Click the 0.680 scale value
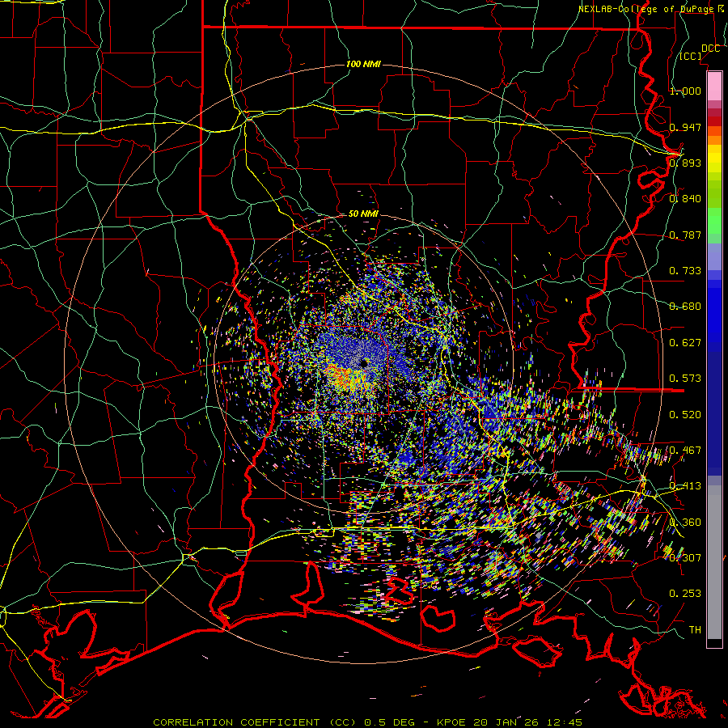Screen dimensions: 728x728 click(x=685, y=306)
